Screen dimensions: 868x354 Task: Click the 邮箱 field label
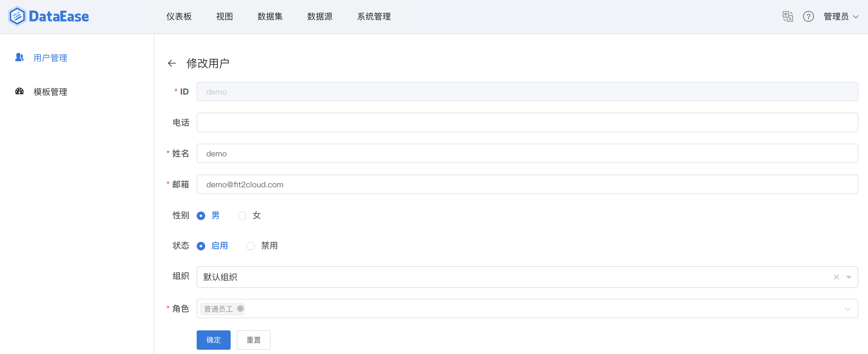(x=181, y=184)
